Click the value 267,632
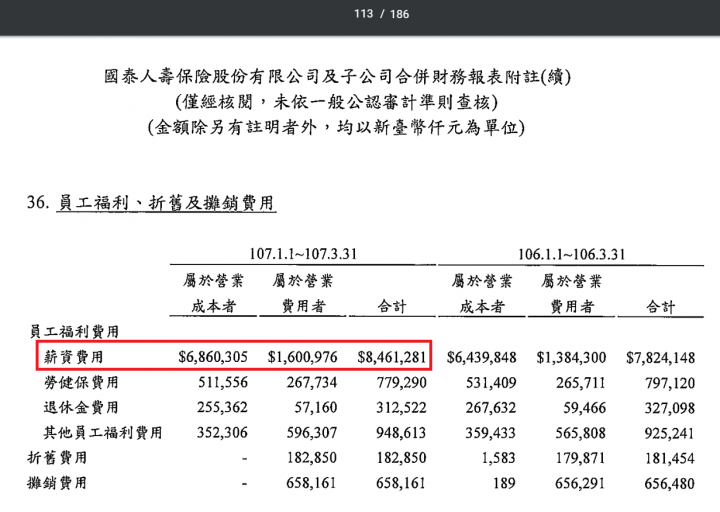 tap(490, 408)
